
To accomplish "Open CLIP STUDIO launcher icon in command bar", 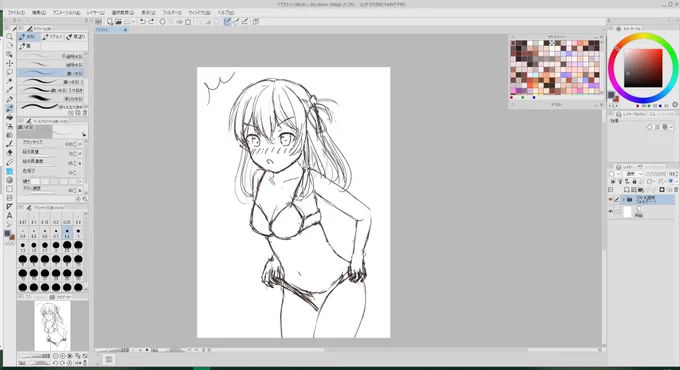I will (98, 21).
